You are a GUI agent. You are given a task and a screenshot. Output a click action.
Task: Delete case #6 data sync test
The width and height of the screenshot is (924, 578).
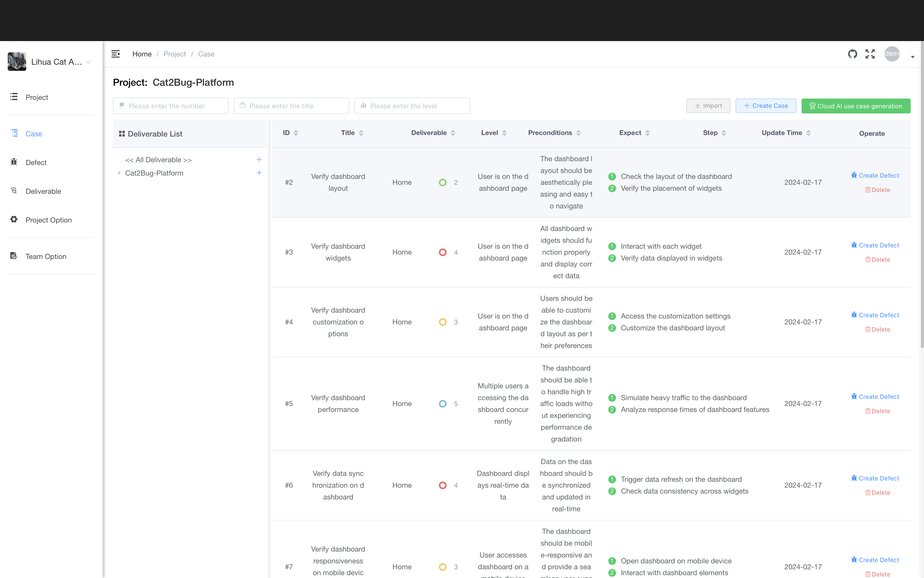878,493
